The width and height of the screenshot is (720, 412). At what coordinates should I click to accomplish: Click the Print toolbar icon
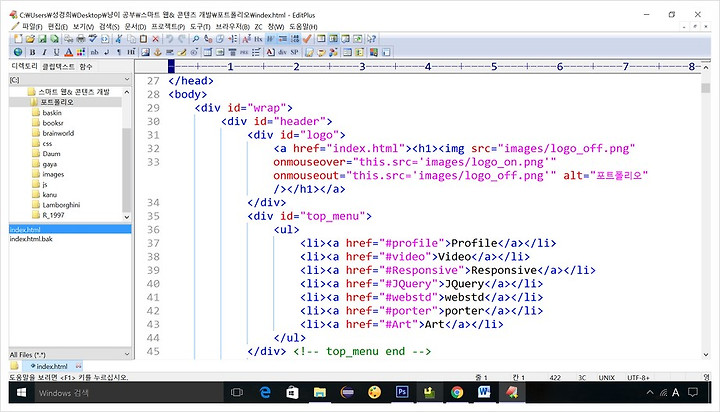tap(80, 39)
